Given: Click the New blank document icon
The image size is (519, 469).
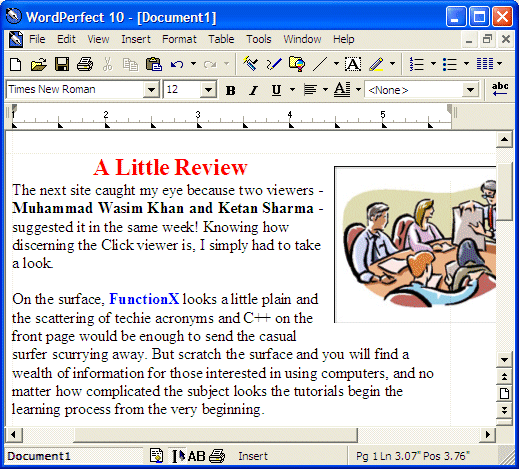Looking at the screenshot, I should pyautogui.click(x=16, y=64).
